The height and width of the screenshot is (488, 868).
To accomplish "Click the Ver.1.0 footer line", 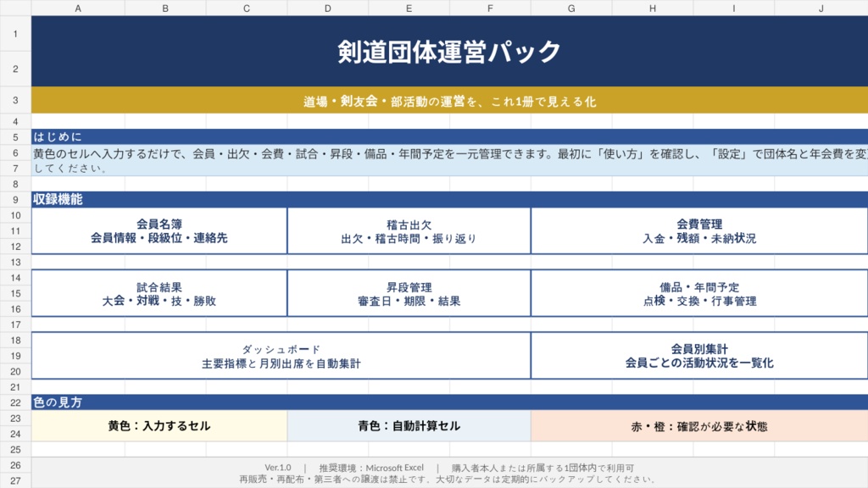I will pos(449,468).
